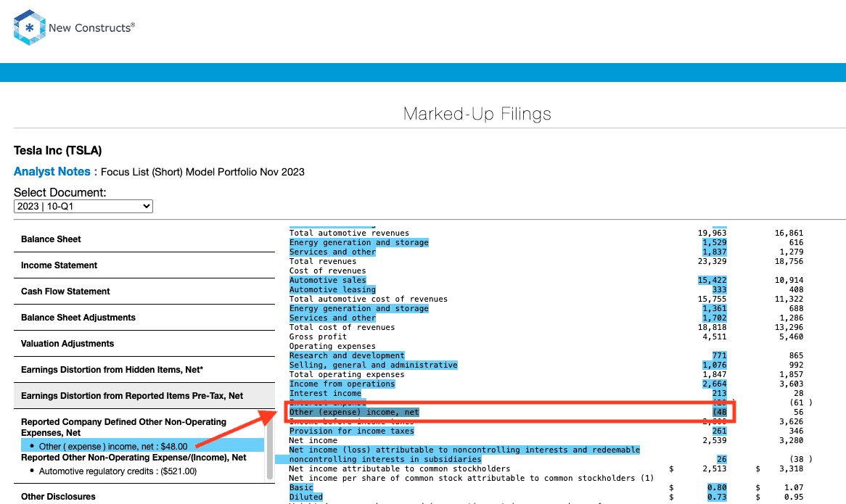Collapse Earnings Distortion from Reported Items Pre-Tax

pos(144,396)
